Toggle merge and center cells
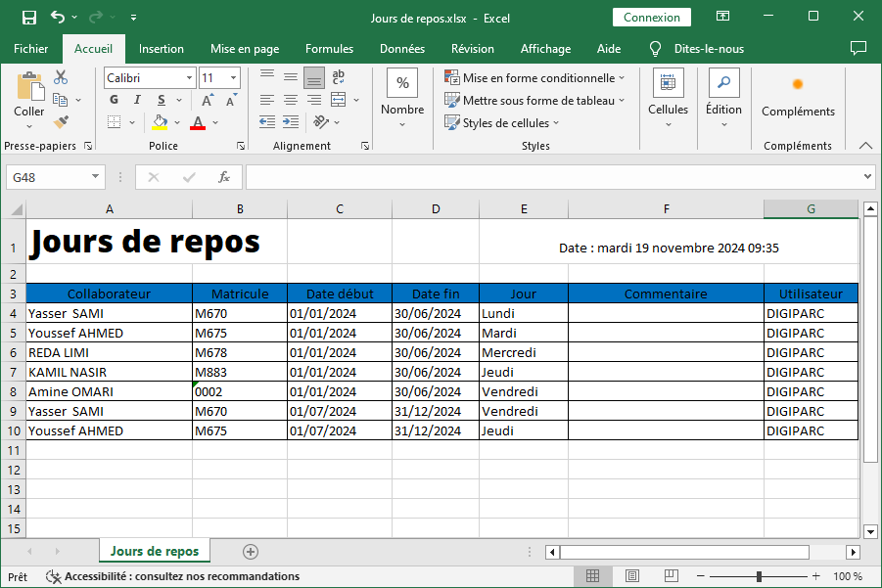This screenshot has width=882, height=588. (x=338, y=100)
